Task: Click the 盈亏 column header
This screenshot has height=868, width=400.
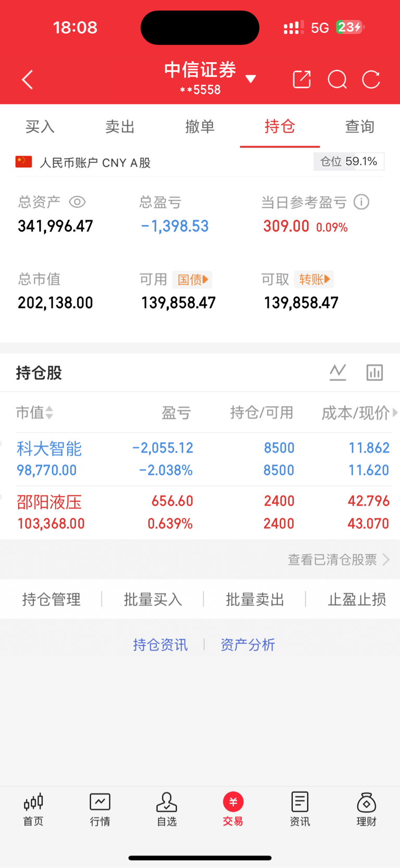Action: (176, 413)
